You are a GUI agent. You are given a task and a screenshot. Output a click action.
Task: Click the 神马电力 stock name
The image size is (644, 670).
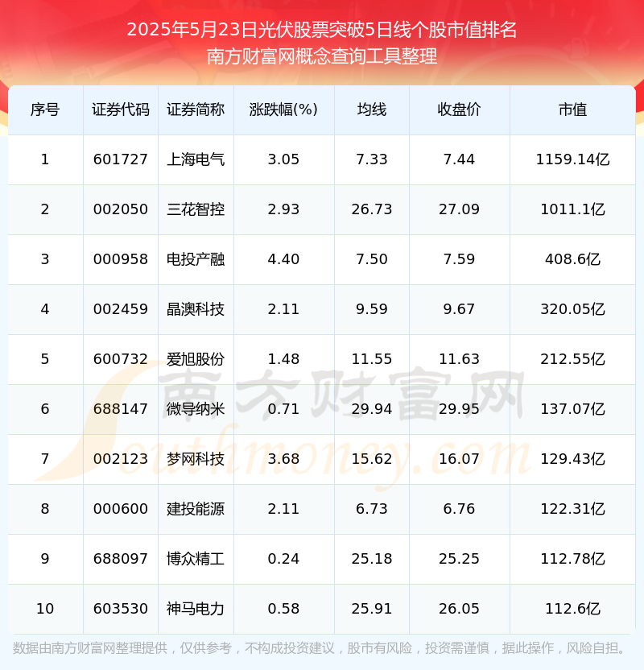[x=196, y=609]
